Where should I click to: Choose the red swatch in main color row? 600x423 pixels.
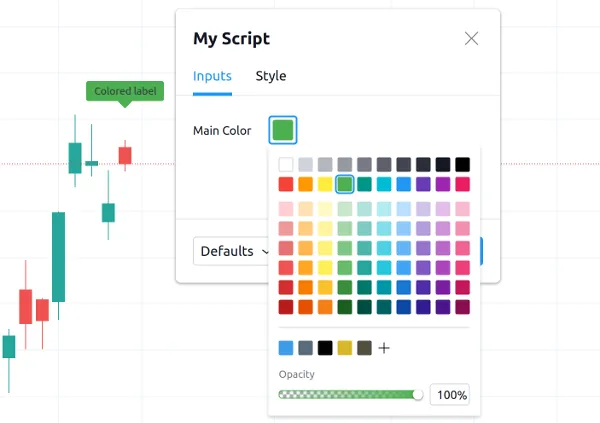point(286,184)
